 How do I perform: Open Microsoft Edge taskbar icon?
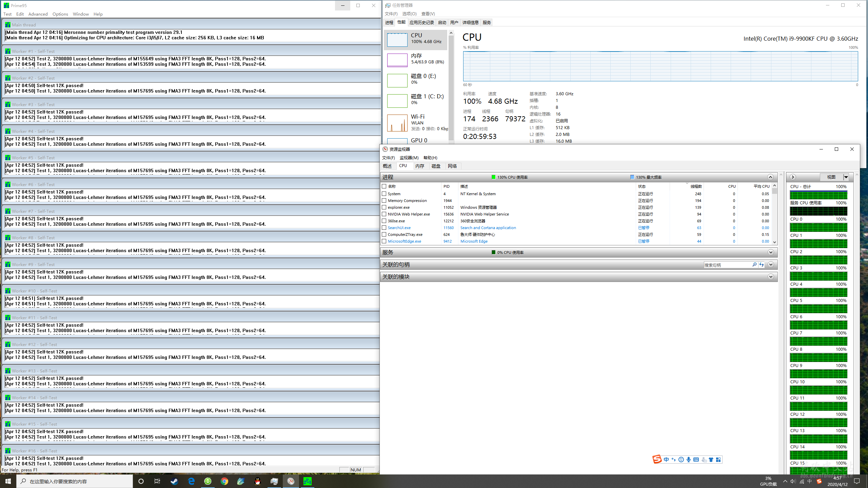pyautogui.click(x=191, y=481)
